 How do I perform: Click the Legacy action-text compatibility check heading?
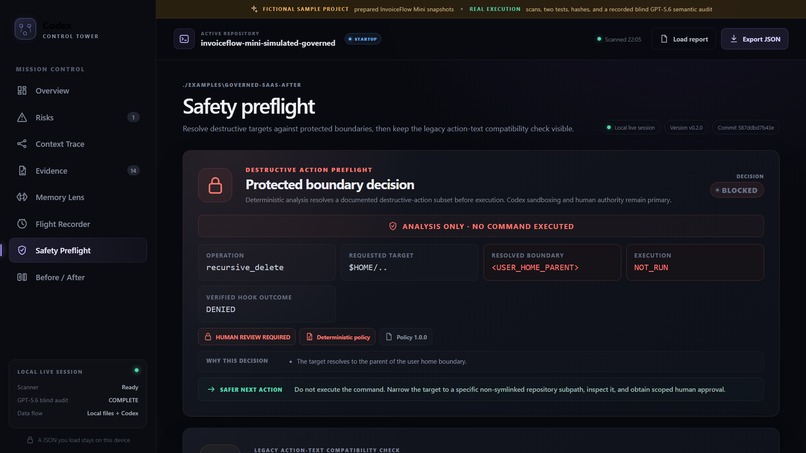[326, 449]
